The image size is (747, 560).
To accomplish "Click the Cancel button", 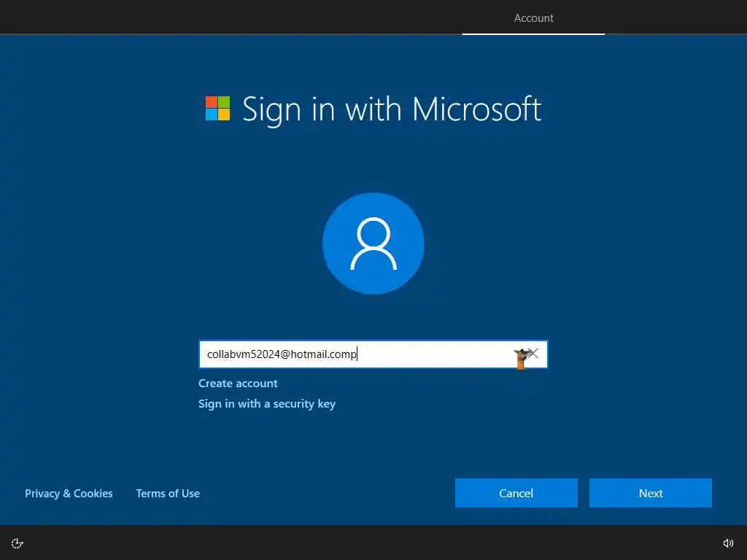I will tap(516, 493).
